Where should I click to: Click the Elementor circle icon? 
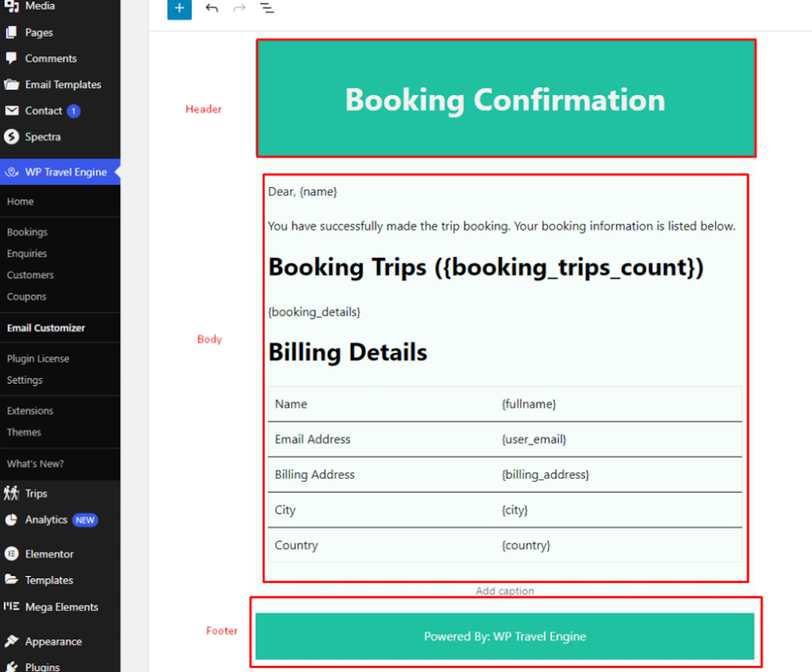pos(12,554)
